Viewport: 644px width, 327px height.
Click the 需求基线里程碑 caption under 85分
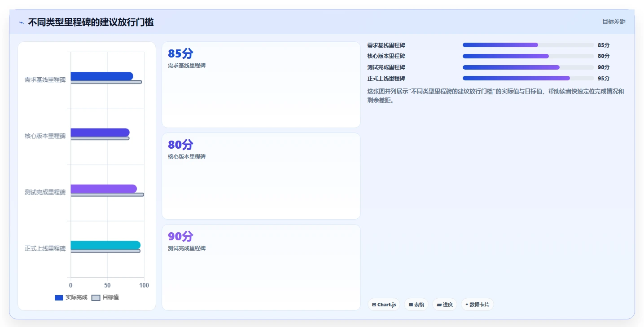[x=187, y=65]
